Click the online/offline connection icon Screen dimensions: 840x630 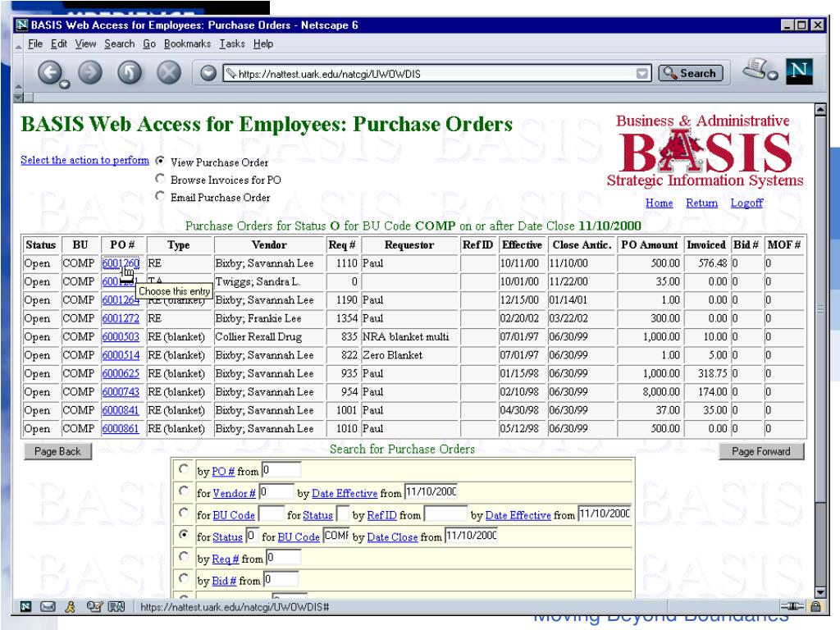coord(792,606)
